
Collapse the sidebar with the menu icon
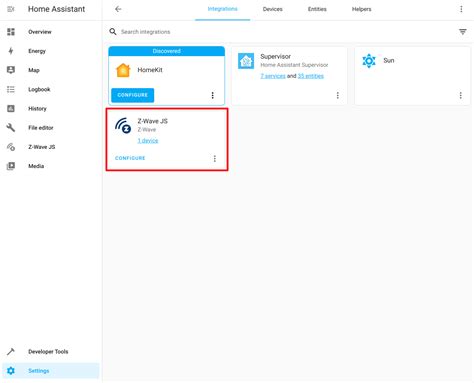tap(11, 9)
